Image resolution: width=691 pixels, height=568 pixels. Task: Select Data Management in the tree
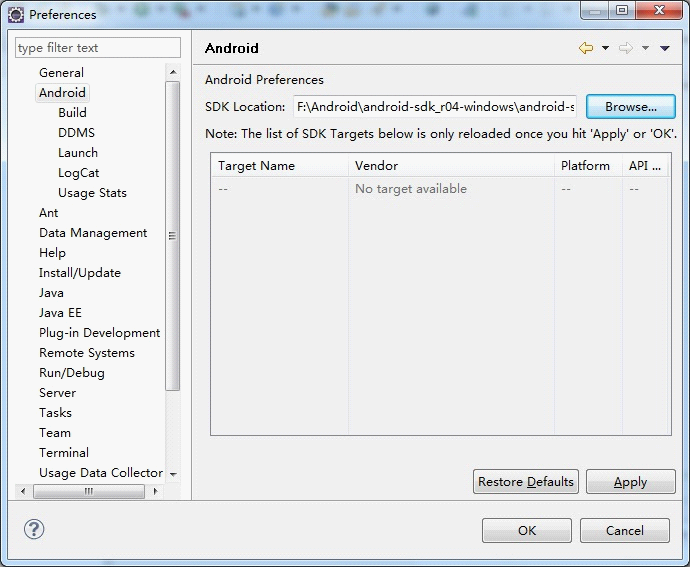(x=93, y=233)
